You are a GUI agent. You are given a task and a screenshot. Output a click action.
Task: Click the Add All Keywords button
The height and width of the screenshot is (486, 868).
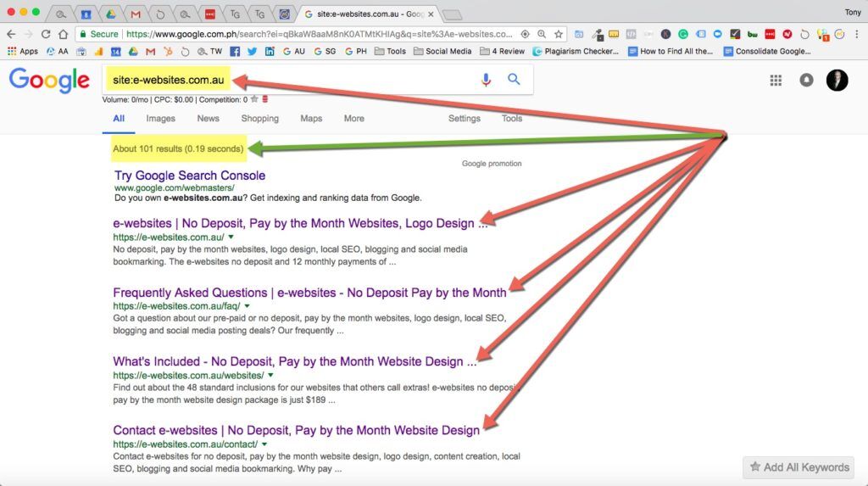click(x=798, y=467)
